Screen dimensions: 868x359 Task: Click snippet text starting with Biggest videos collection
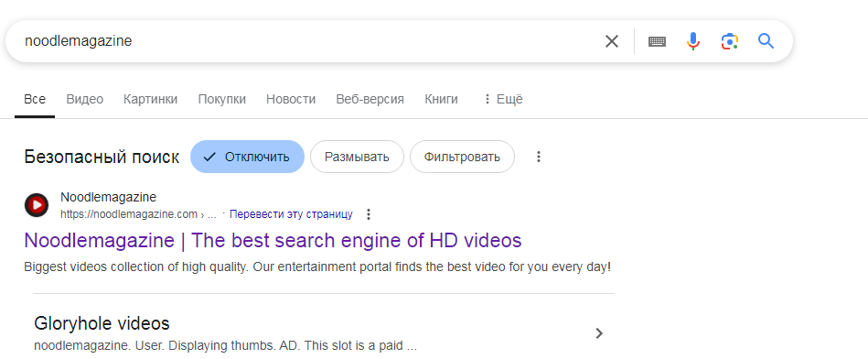tap(317, 267)
